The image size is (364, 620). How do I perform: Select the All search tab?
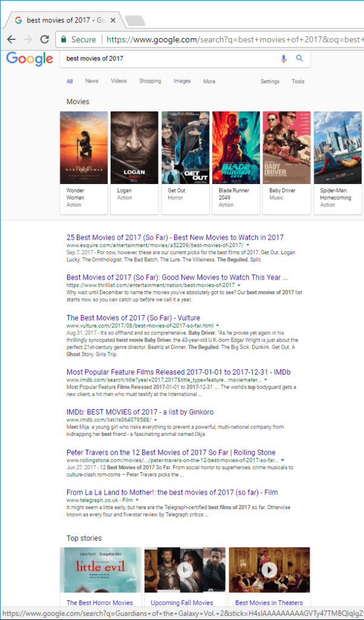click(70, 82)
